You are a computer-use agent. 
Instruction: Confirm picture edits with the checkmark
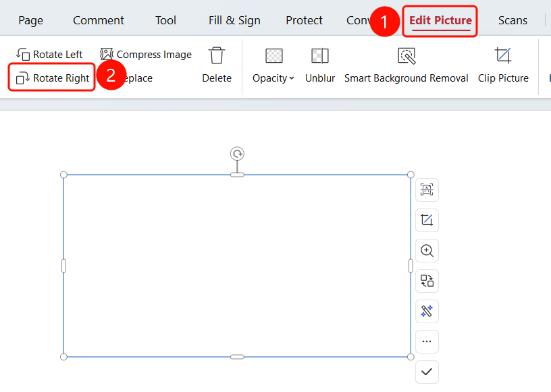pos(427,372)
